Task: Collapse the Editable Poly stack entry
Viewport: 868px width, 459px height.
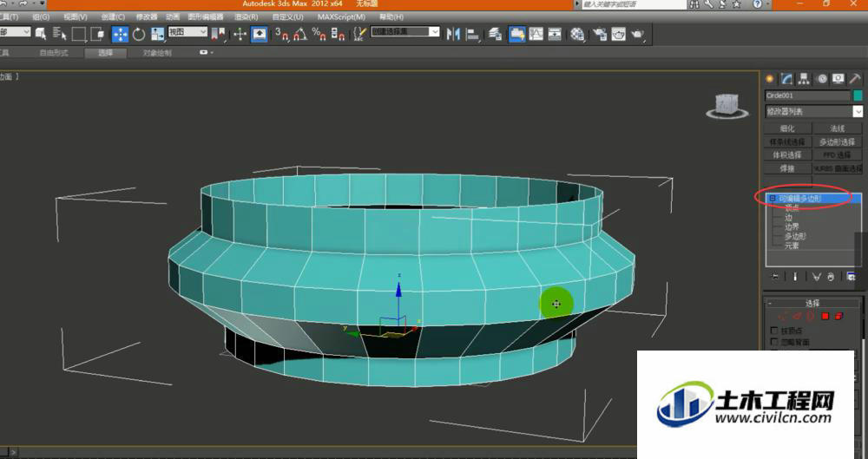Action: pos(773,198)
